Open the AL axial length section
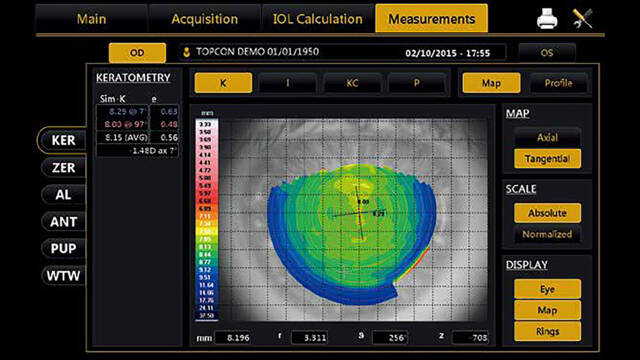Viewport: 640px width, 360px height. tap(63, 195)
